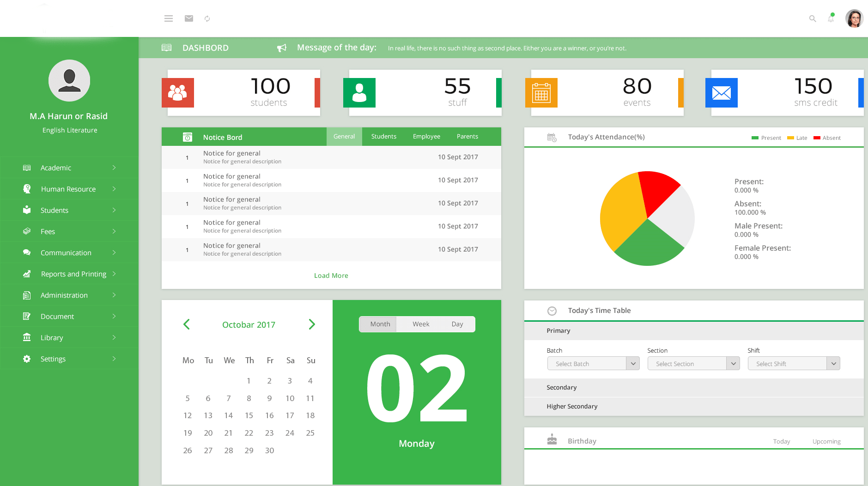Click the orange events calendar icon
Viewport: 868px width, 486px height.
(541, 93)
